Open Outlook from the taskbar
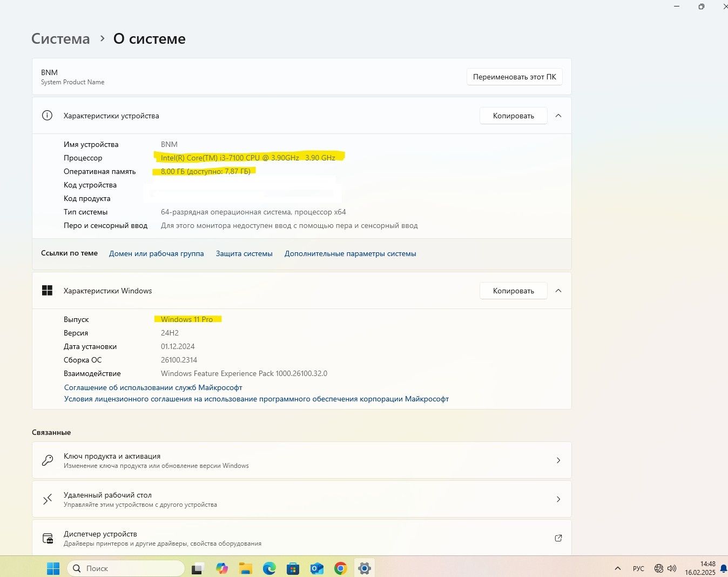Viewport: 728px width, 577px height. [x=316, y=568]
